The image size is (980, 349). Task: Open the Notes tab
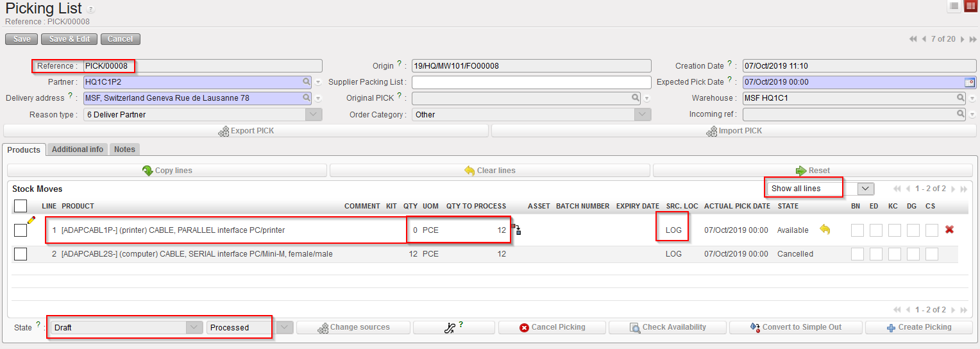tap(124, 149)
